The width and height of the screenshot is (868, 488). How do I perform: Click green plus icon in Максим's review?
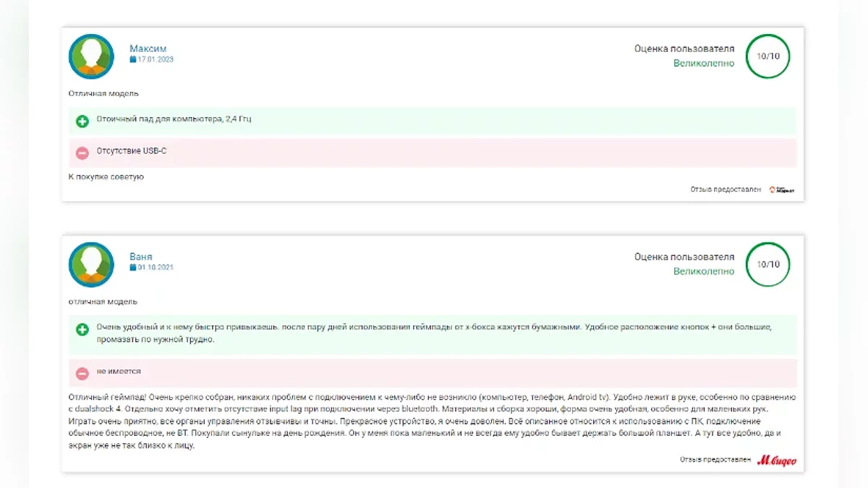(x=82, y=121)
